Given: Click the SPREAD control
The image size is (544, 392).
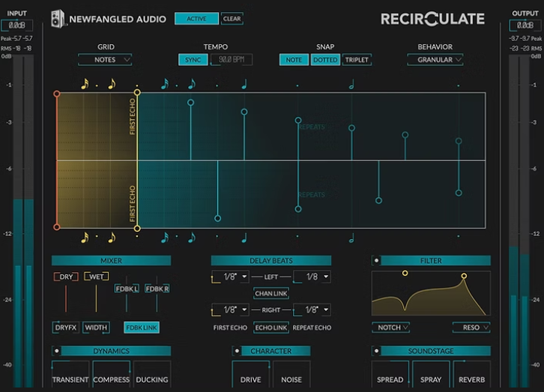Looking at the screenshot, I should click(x=390, y=375).
